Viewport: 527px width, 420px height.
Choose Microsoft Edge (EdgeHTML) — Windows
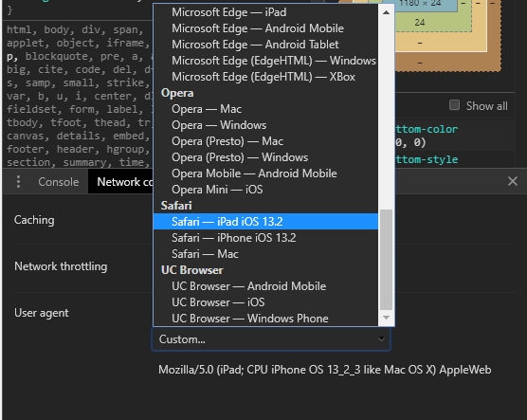tap(265, 61)
